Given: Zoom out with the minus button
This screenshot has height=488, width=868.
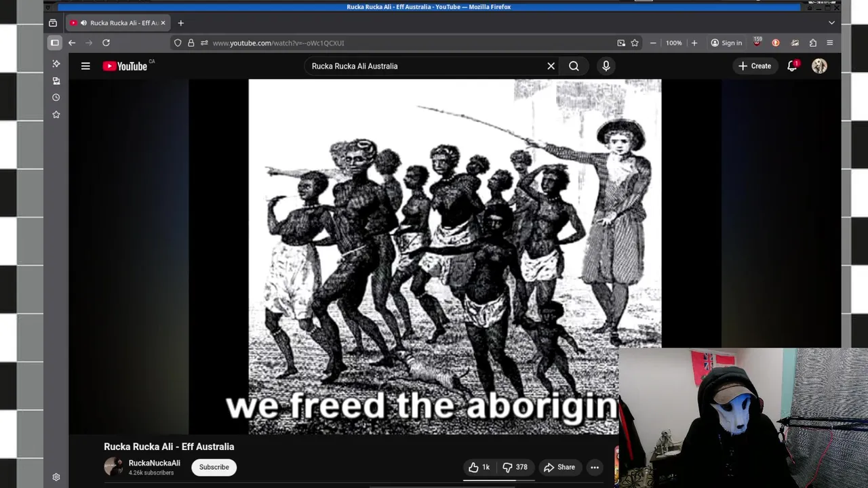Looking at the screenshot, I should [x=653, y=43].
